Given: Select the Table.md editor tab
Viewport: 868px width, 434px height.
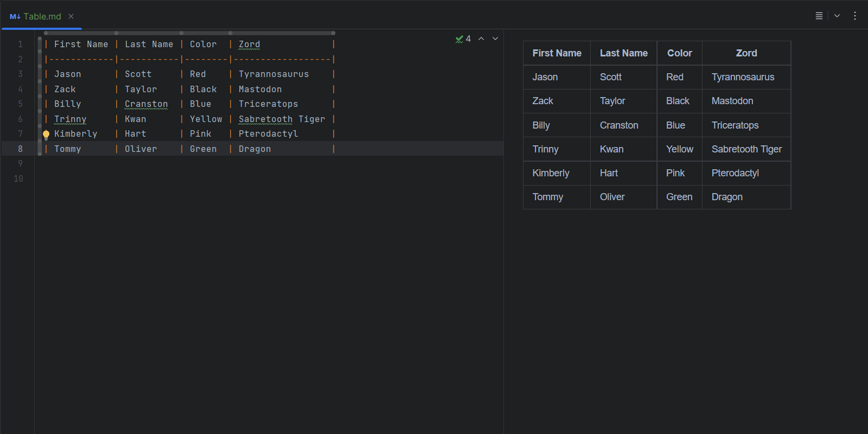Looking at the screenshot, I should coord(42,16).
